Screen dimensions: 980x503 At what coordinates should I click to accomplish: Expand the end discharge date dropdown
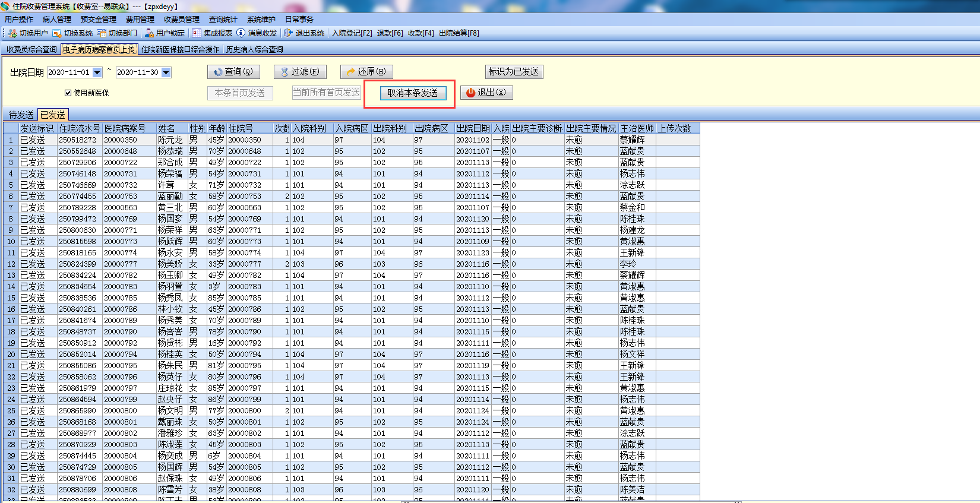166,72
